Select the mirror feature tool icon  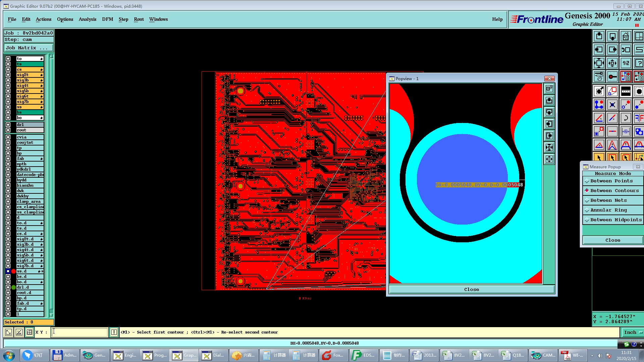point(639,118)
